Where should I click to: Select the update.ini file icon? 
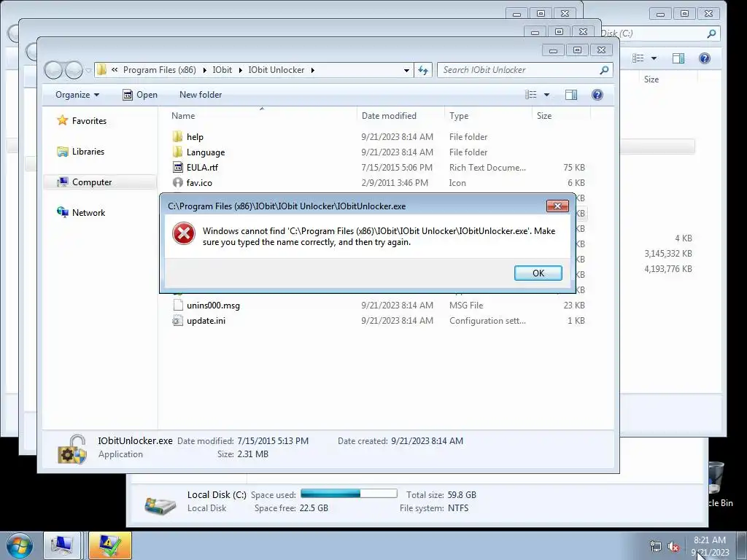click(x=178, y=321)
